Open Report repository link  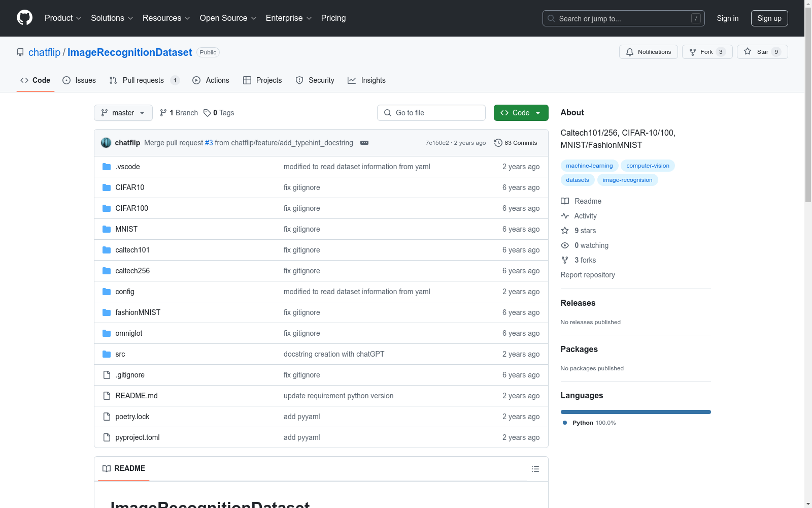click(588, 275)
